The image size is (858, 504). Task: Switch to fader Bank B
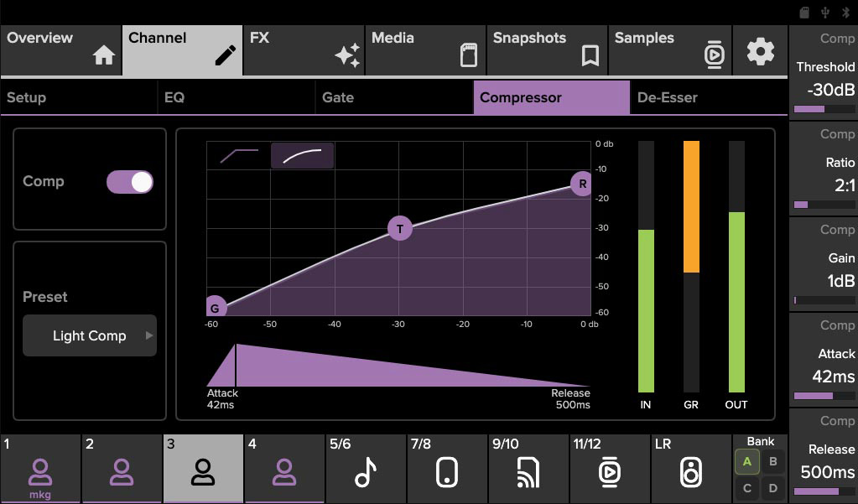click(772, 461)
